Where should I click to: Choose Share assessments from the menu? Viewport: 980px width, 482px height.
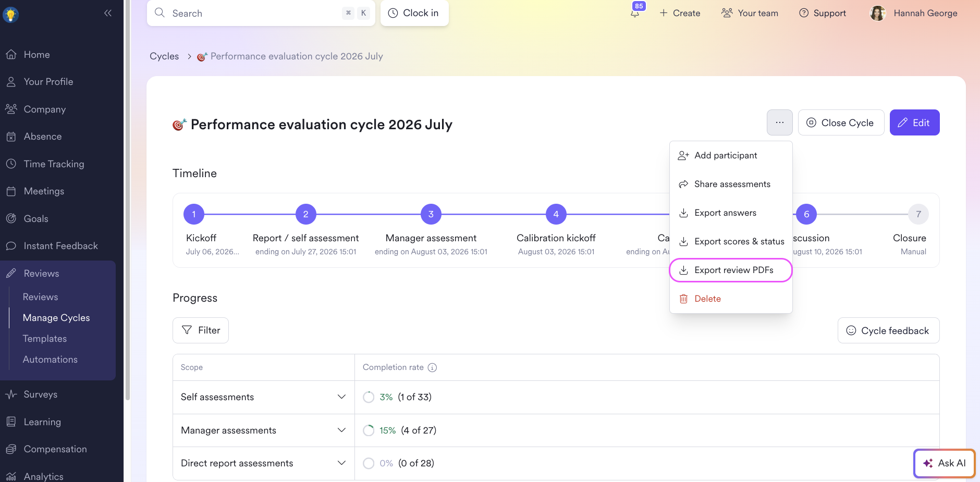coord(731,184)
